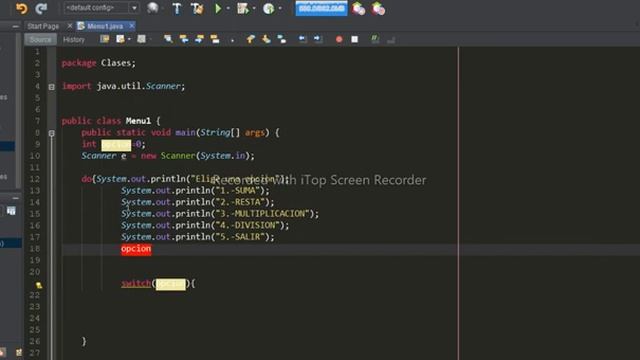
Task: Toggle Highlight Search icon
Action: 215,39
